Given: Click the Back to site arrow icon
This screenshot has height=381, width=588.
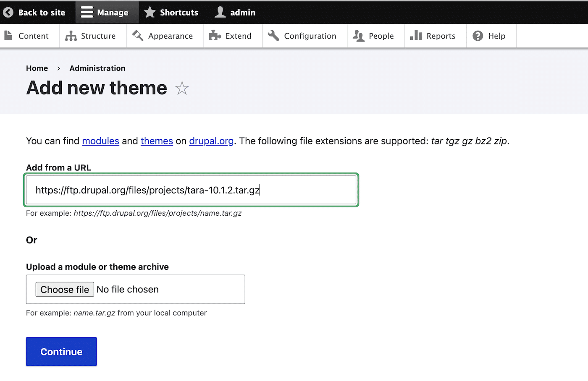Looking at the screenshot, I should [8, 12].
